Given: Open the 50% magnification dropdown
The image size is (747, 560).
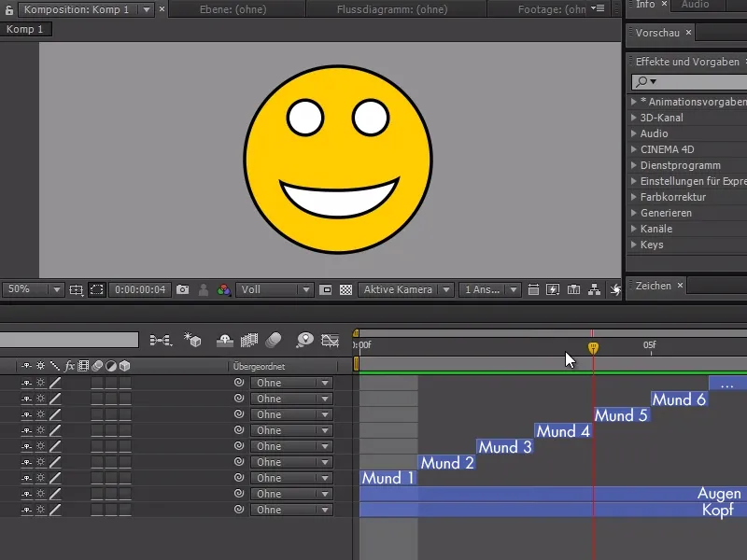Looking at the screenshot, I should coord(56,289).
